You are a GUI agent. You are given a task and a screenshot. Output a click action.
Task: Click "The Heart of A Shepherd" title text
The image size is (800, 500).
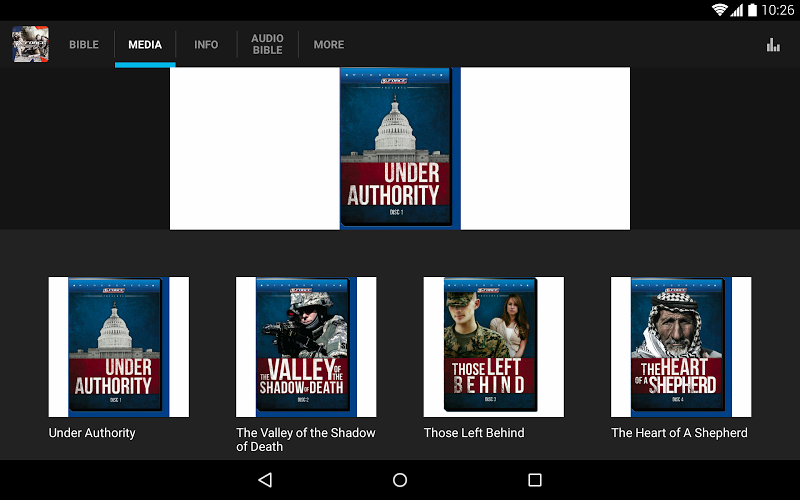pos(679,433)
